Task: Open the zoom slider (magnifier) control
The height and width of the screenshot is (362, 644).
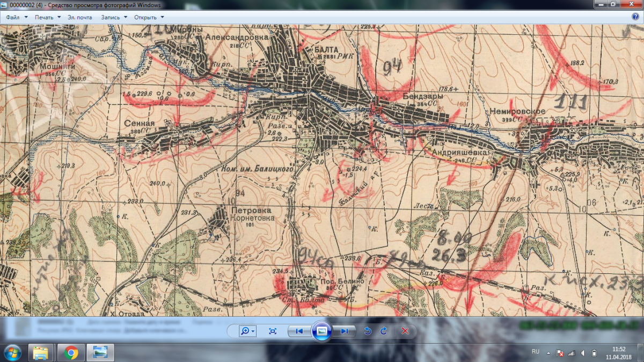Action: (247, 331)
